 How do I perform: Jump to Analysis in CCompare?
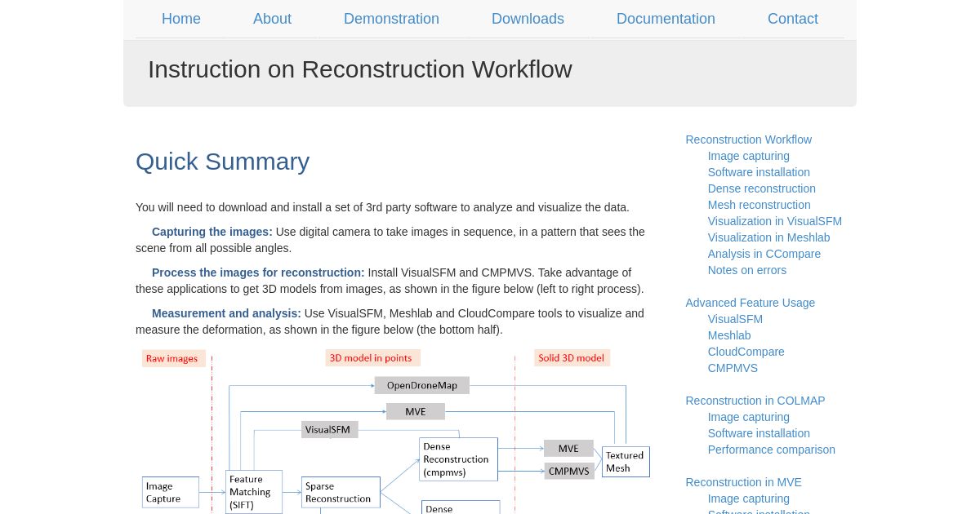tap(764, 254)
